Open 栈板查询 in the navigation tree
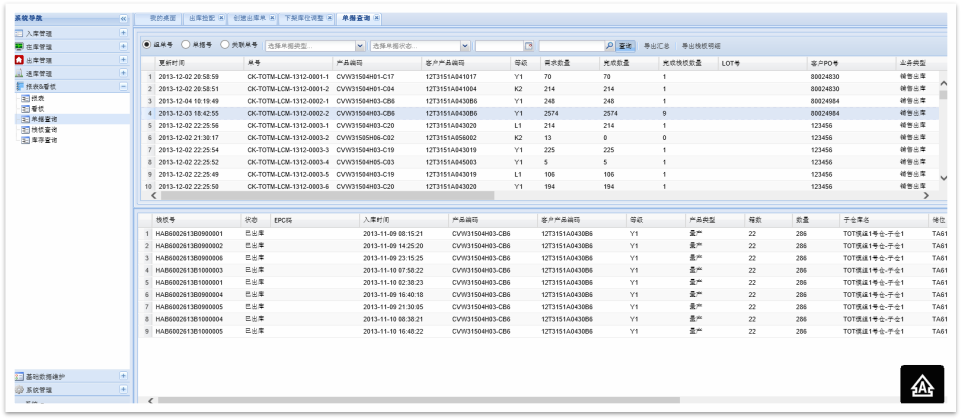The height and width of the screenshot is (419, 961). (x=45, y=130)
